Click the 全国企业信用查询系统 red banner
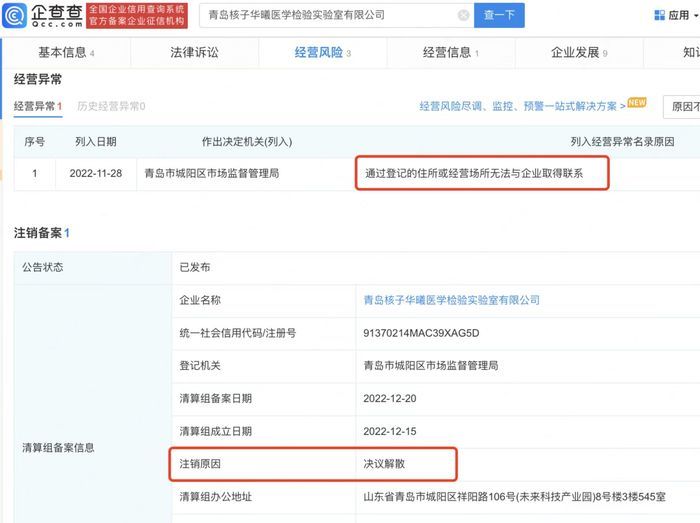 [x=137, y=16]
